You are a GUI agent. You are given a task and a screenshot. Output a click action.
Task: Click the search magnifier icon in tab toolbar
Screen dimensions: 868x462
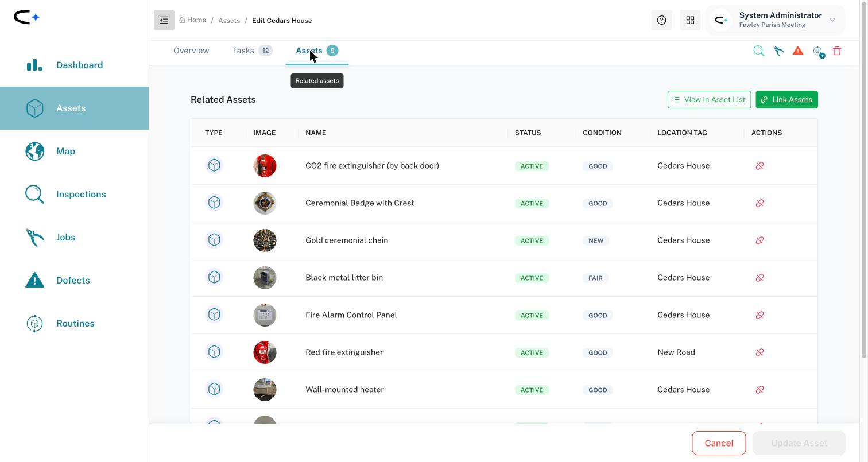[x=758, y=51]
